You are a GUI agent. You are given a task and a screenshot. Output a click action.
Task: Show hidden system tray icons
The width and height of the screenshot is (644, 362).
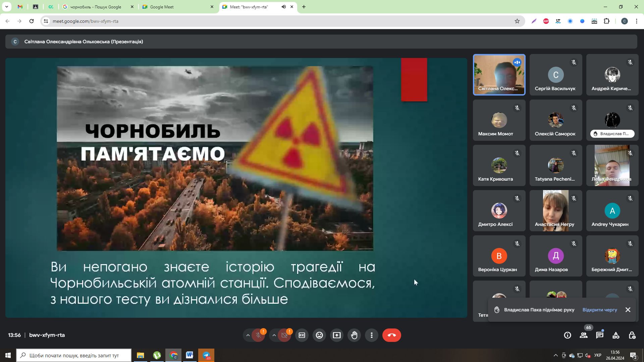pyautogui.click(x=556, y=355)
